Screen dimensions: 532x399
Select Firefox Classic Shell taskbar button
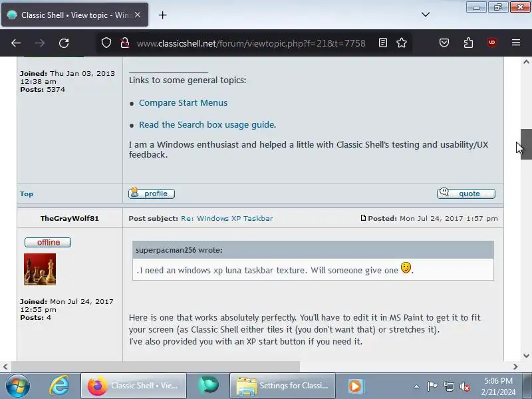pos(134,386)
